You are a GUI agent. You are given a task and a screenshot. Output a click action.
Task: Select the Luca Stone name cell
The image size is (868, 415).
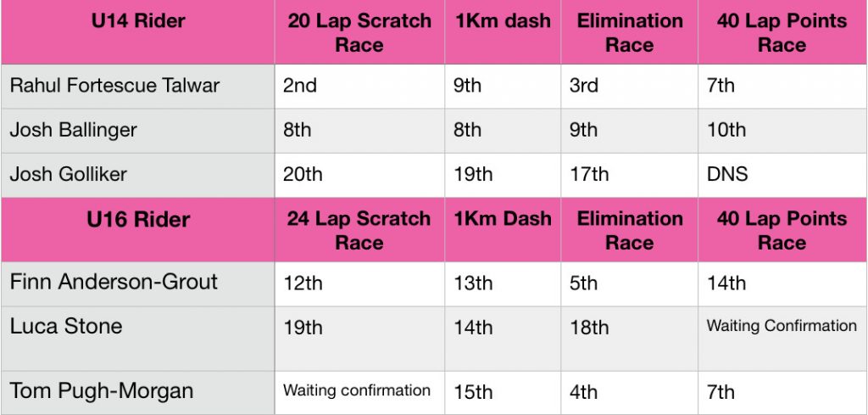(138, 339)
